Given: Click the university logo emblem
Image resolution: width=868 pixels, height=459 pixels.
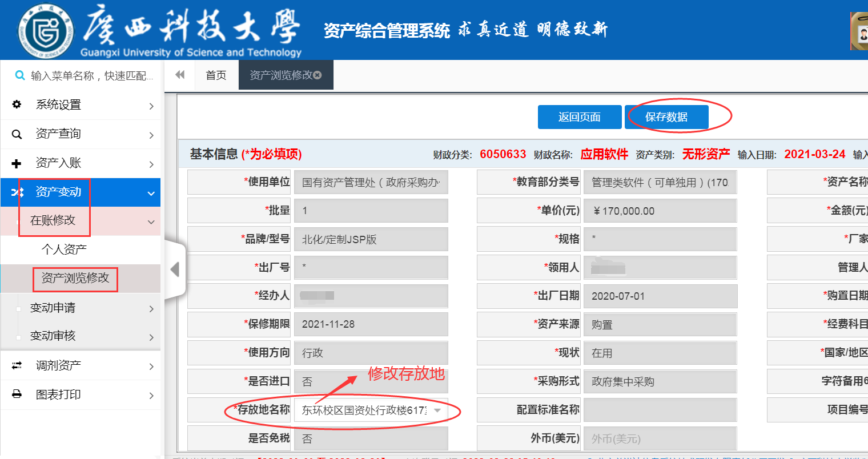Looking at the screenshot, I should click(x=46, y=31).
